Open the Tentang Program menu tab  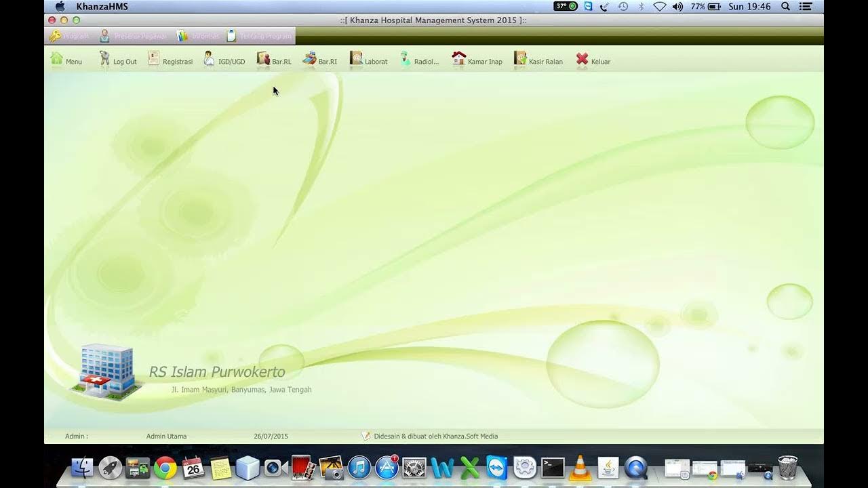[x=259, y=36]
